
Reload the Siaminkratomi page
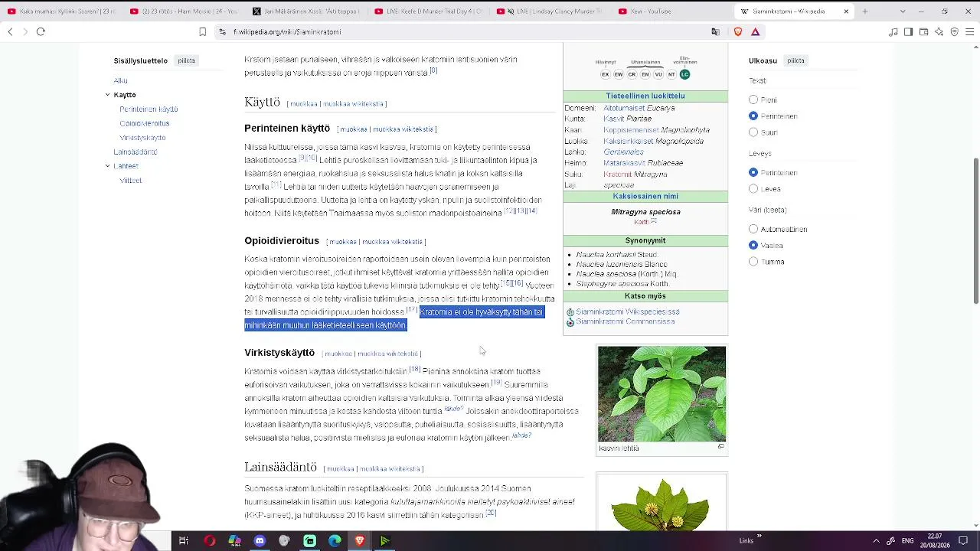point(41,31)
